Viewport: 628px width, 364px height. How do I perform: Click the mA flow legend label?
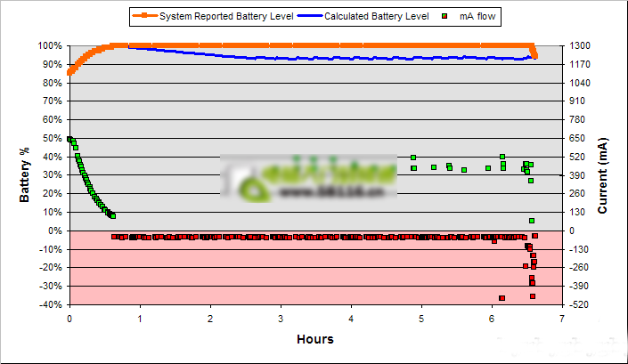pos(477,16)
